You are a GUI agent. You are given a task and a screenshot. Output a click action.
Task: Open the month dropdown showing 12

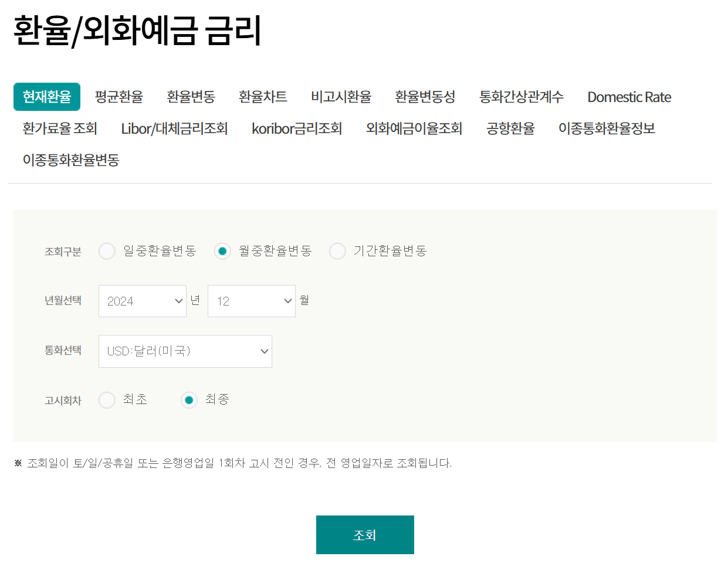point(251,301)
